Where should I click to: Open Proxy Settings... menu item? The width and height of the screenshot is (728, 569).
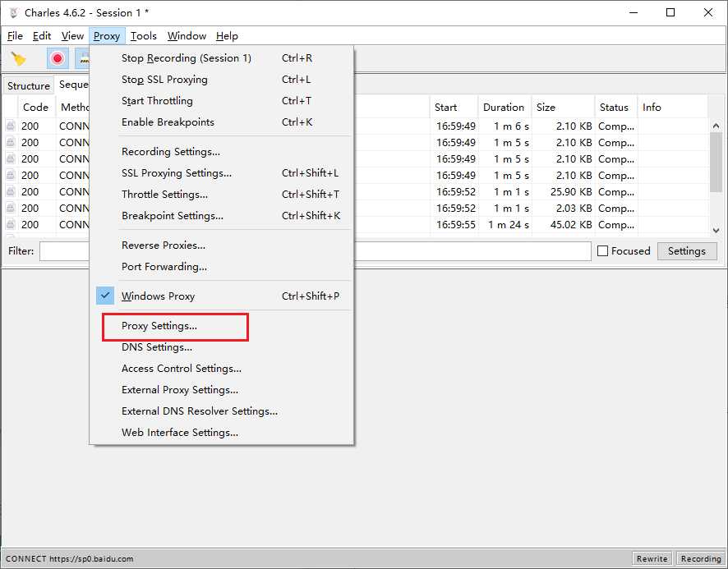[x=222, y=326]
